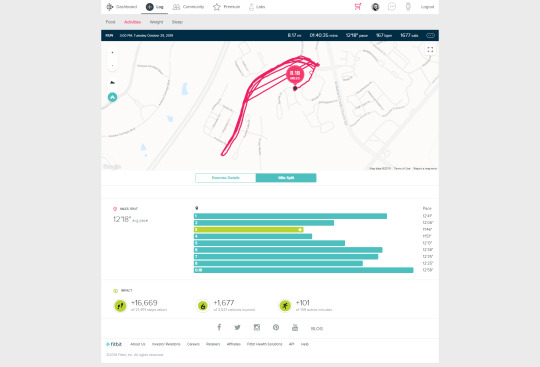Open the map Terms of Use link
The height and width of the screenshot is (367, 540).
tap(402, 169)
